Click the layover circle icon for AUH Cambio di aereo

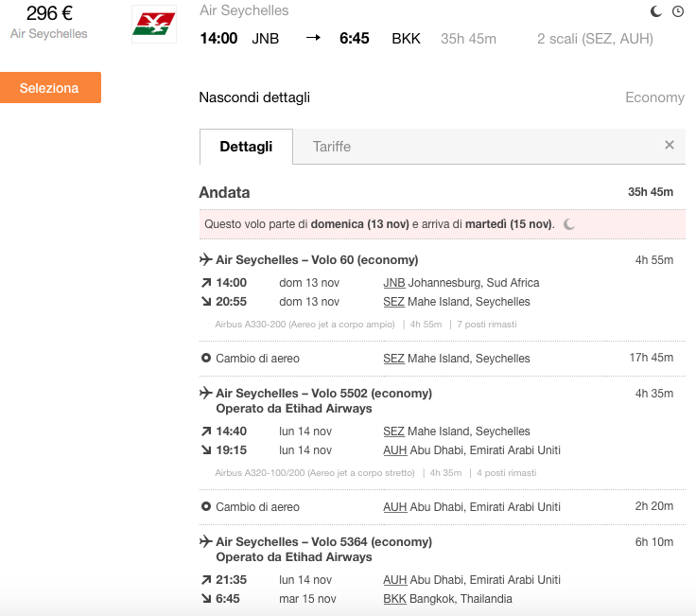click(206, 506)
